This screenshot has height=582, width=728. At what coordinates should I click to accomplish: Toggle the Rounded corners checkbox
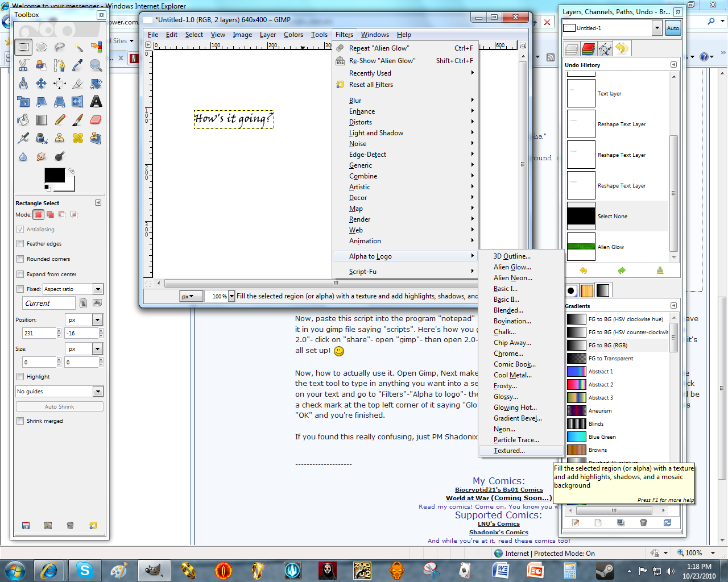pyautogui.click(x=20, y=259)
